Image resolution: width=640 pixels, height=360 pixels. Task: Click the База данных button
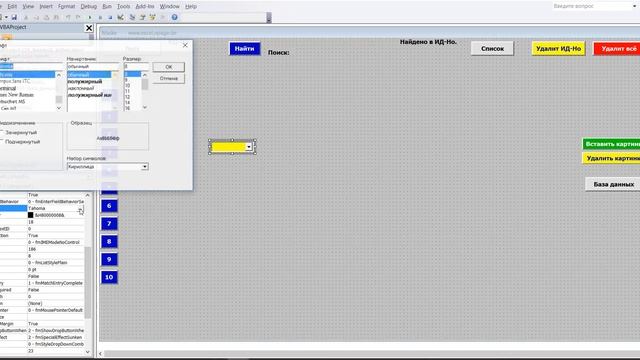[613, 184]
